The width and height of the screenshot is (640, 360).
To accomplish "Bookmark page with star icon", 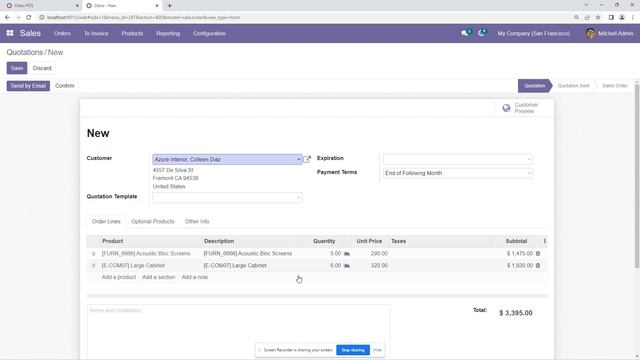I will click(598, 18).
